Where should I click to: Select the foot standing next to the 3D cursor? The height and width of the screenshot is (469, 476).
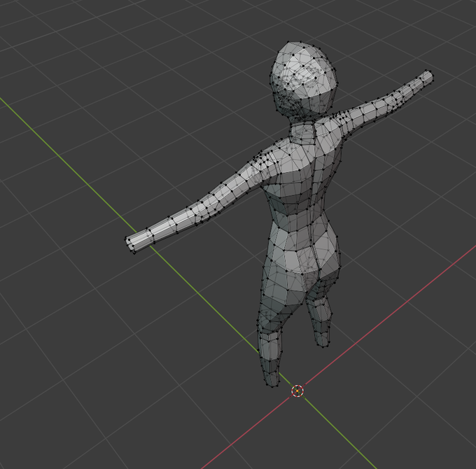(x=272, y=379)
